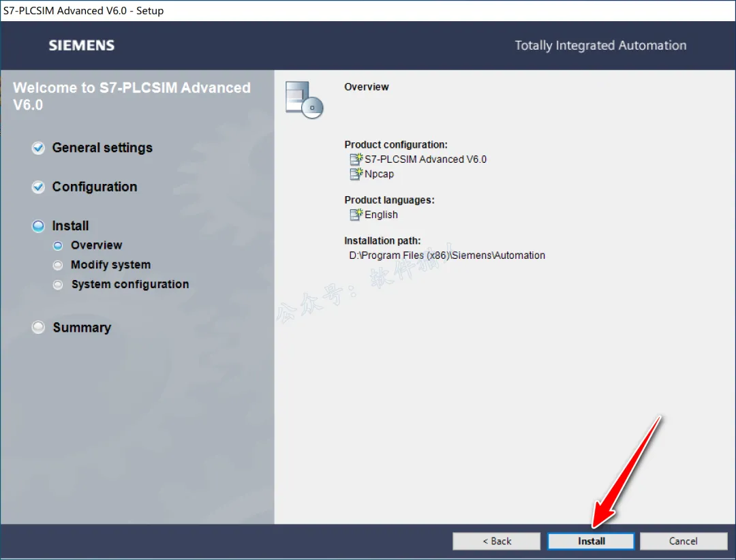Open the Install step label
736x560 pixels.
pyautogui.click(x=70, y=225)
